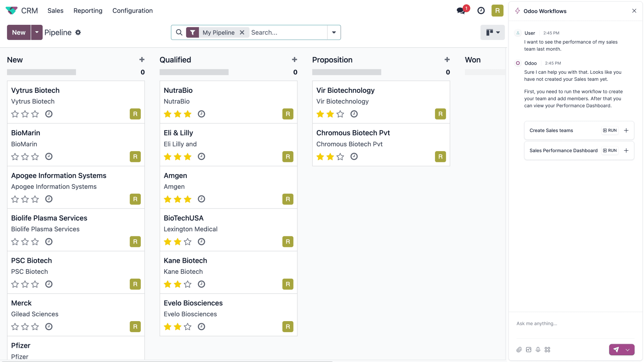The width and height of the screenshot is (644, 362).
Task: Click salesperson avatar on BioMarin card
Action: pos(135,157)
